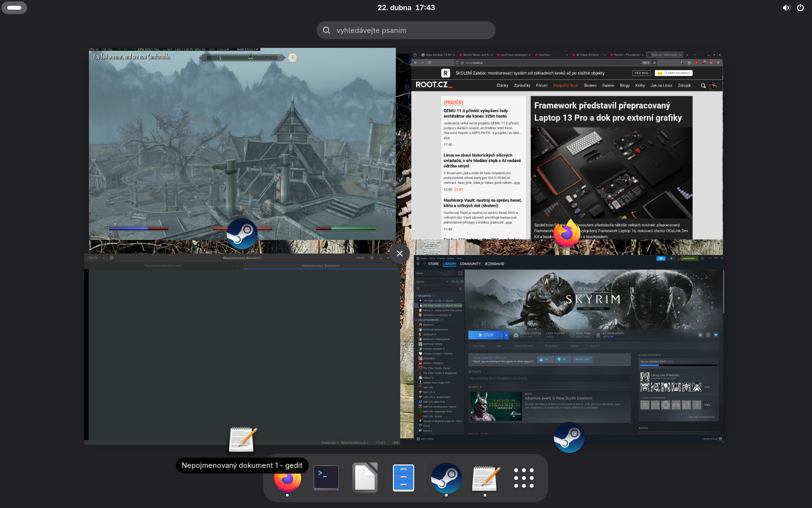
Task: Open the file archiver icon in dock
Action: tap(404, 478)
